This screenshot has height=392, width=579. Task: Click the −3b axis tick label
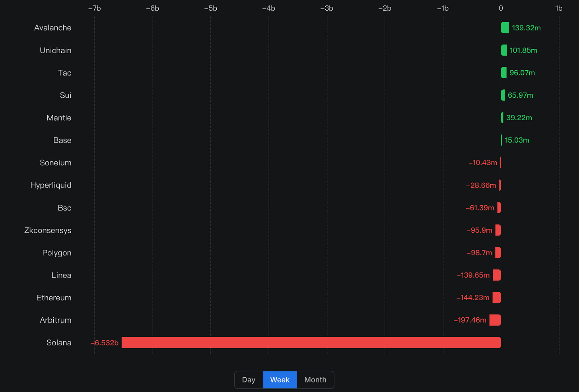[327, 8]
